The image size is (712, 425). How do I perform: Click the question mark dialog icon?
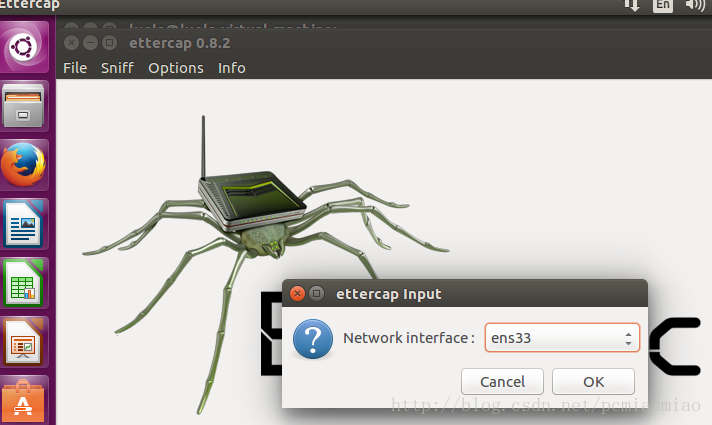tap(312, 339)
